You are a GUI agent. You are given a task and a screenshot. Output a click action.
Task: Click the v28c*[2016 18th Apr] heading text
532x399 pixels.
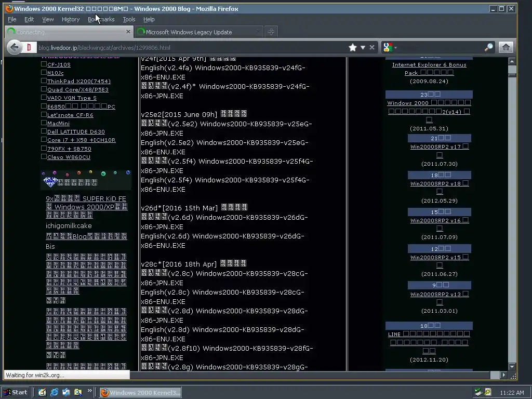click(x=179, y=264)
